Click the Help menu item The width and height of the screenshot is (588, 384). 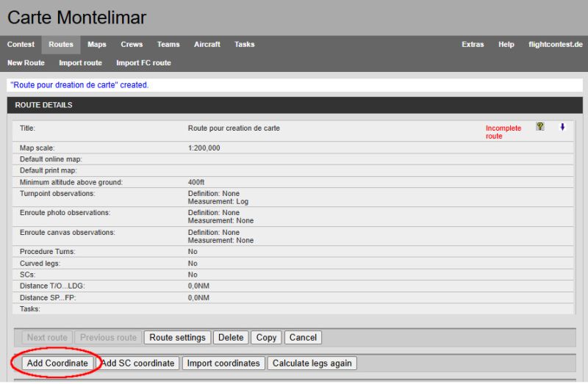(506, 45)
